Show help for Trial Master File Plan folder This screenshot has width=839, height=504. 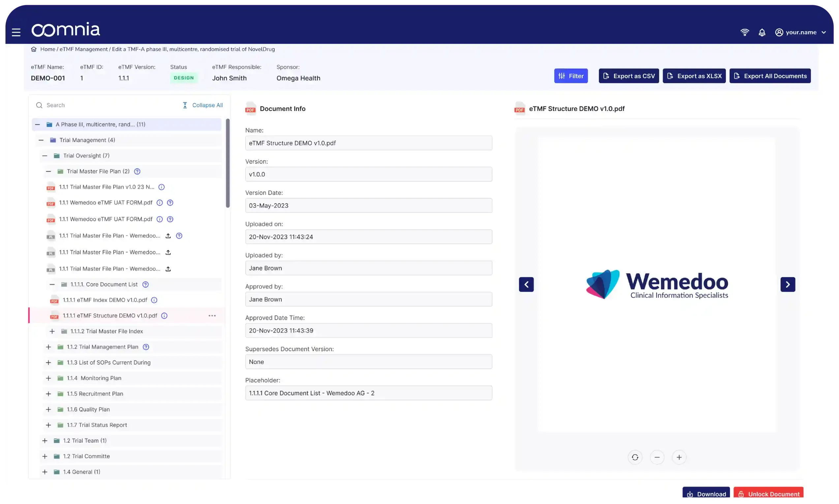[137, 172]
